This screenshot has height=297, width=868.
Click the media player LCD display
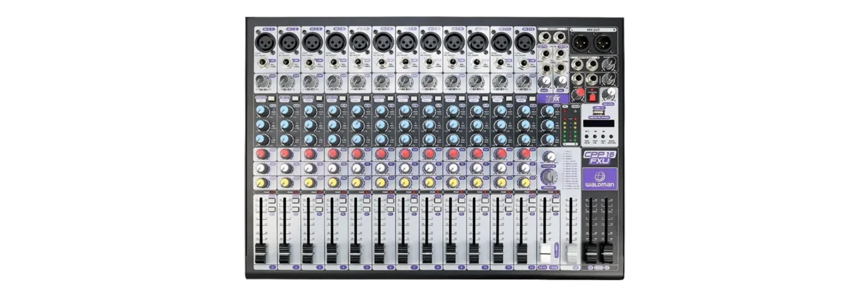pos(599,124)
